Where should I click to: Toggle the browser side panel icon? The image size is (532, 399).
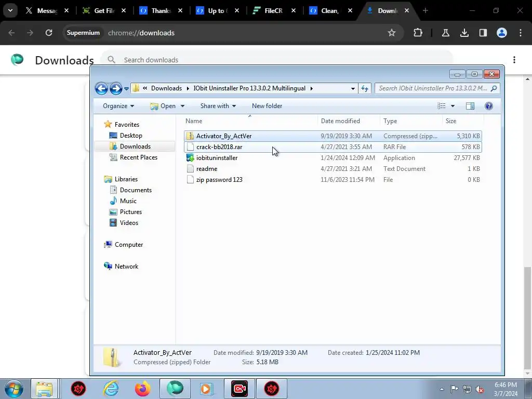click(483, 33)
